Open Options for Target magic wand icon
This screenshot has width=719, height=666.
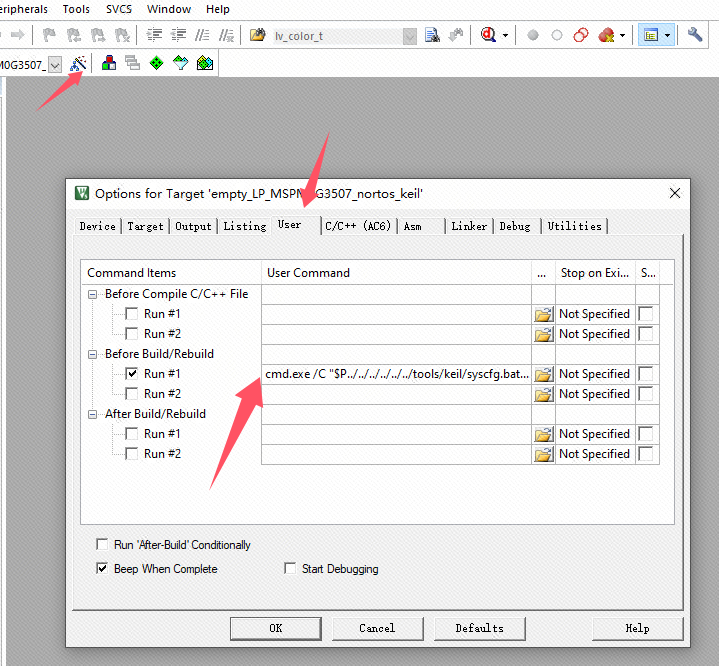click(x=78, y=63)
